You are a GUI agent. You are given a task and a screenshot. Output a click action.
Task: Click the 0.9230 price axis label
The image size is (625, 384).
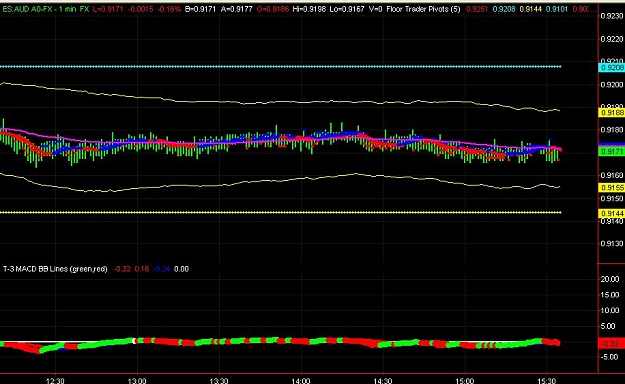[x=612, y=16]
